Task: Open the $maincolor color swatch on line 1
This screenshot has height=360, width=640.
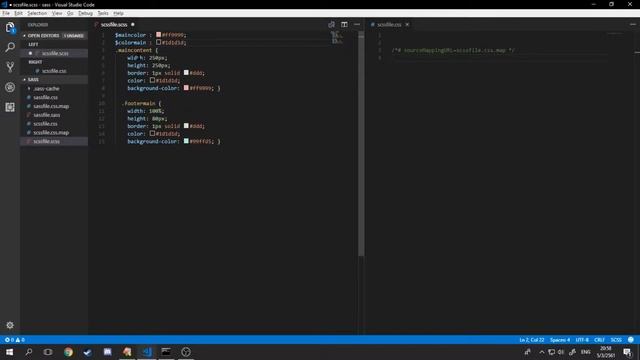Action: pyautogui.click(x=158, y=35)
